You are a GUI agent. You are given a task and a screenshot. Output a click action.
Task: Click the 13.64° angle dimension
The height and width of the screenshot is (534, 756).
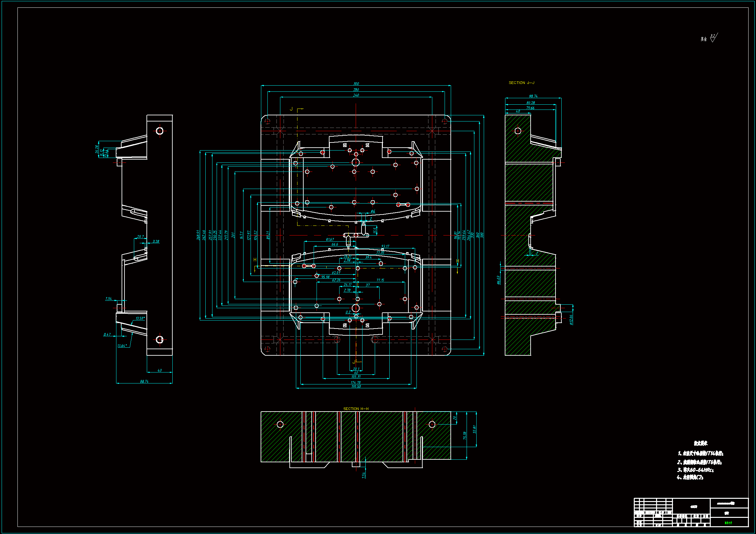pyautogui.click(x=122, y=345)
